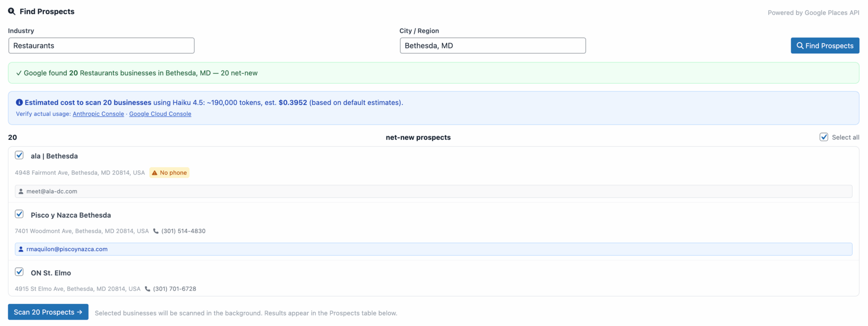Select the meet@ala-dc.com email row

pos(434,192)
